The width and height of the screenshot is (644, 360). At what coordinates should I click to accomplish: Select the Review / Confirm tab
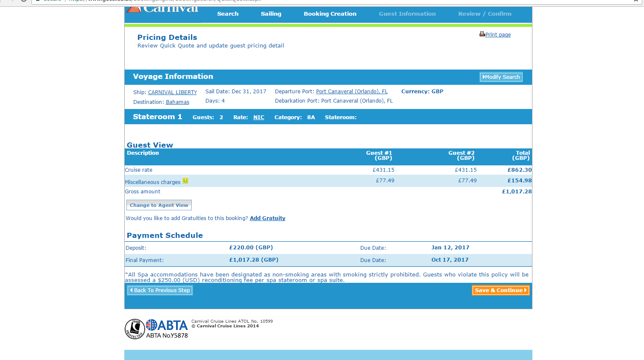[x=485, y=14]
